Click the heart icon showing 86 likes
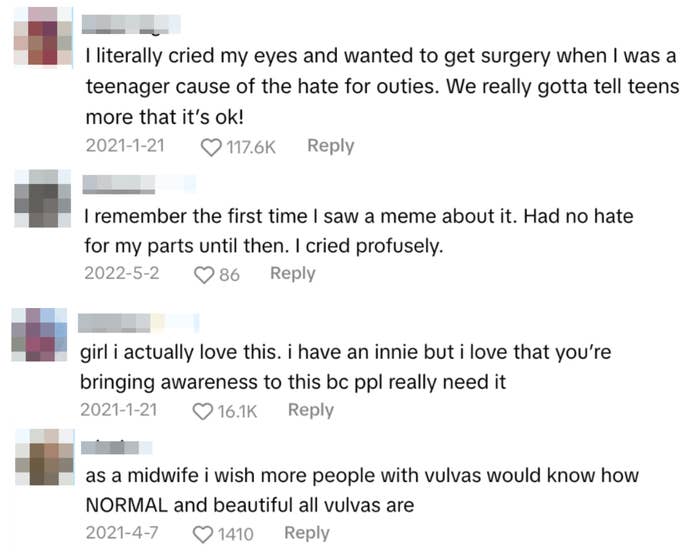This screenshot has height=556, width=700. click(205, 274)
